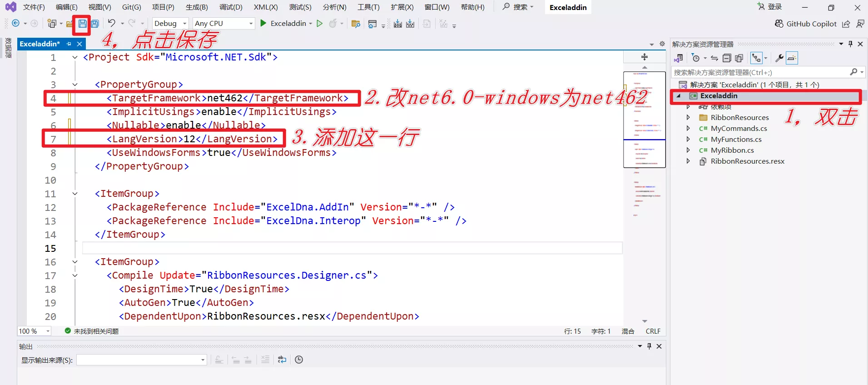The height and width of the screenshot is (385, 868).
Task: Click the browser window toolbar icon
Action: pos(372,24)
